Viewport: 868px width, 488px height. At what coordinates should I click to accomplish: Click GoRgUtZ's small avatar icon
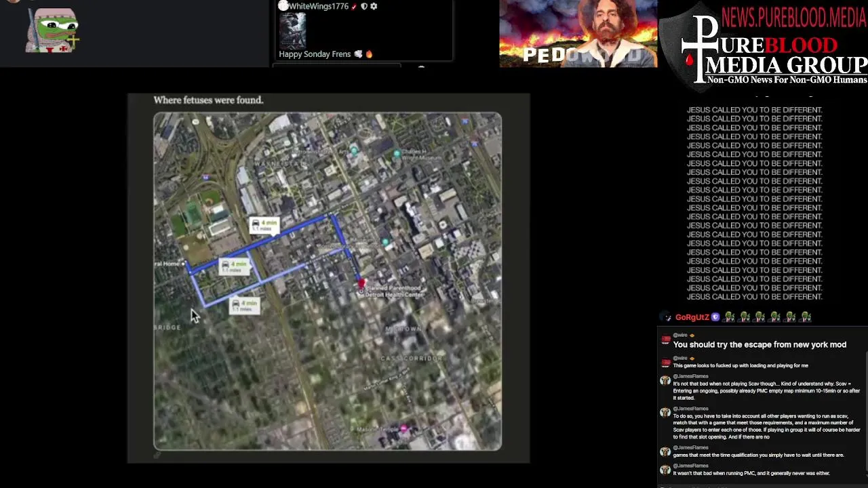point(667,317)
